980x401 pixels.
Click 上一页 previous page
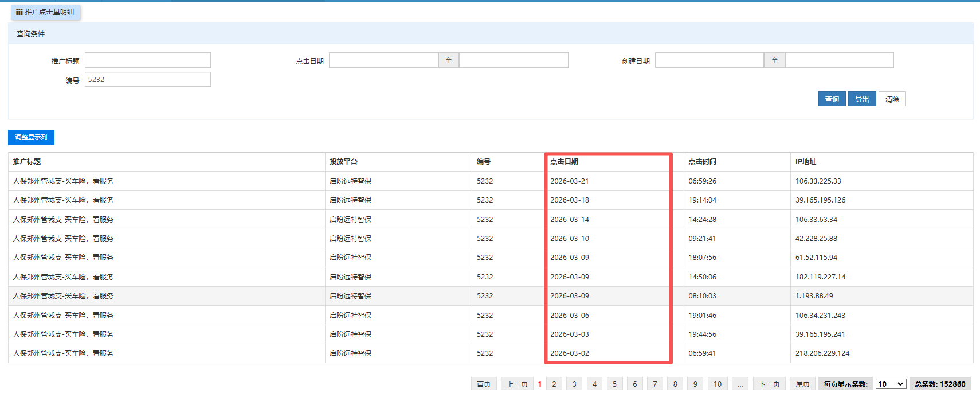pos(517,384)
